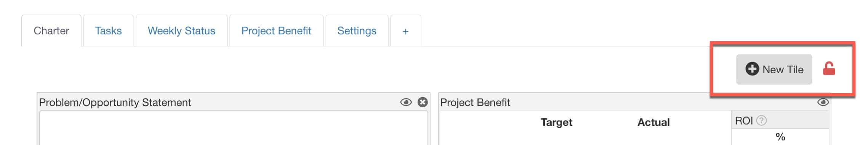Click the New Tile button

click(x=774, y=69)
